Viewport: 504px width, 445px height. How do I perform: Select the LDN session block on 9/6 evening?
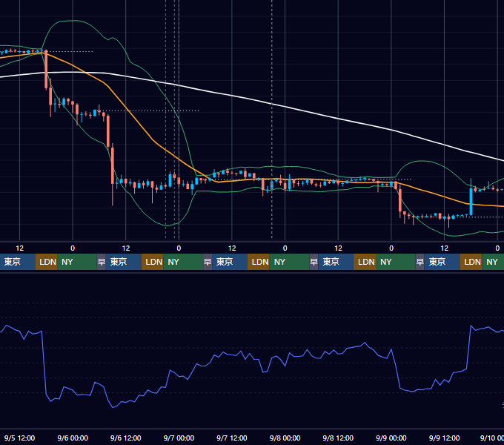(x=153, y=262)
